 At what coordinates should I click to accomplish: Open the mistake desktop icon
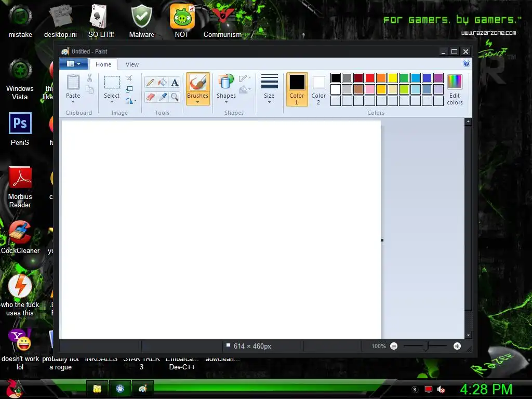tap(20, 21)
